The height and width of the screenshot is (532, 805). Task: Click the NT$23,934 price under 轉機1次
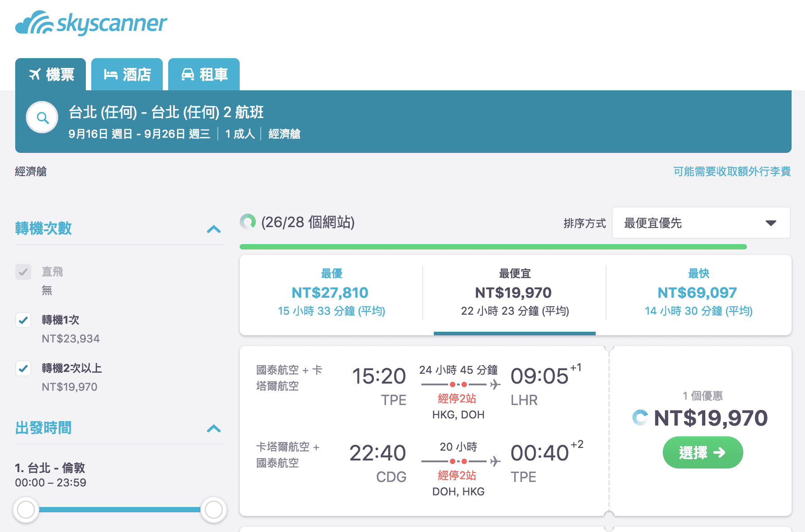point(71,338)
